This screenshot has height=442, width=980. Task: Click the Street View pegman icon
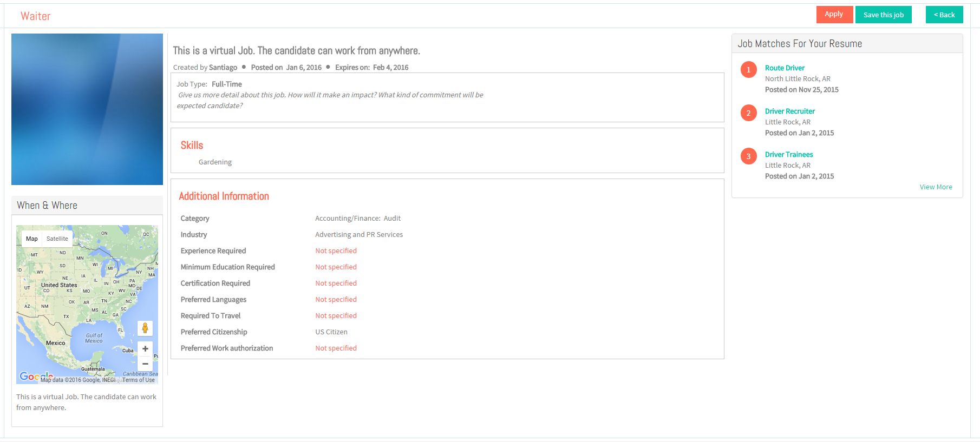coord(145,328)
